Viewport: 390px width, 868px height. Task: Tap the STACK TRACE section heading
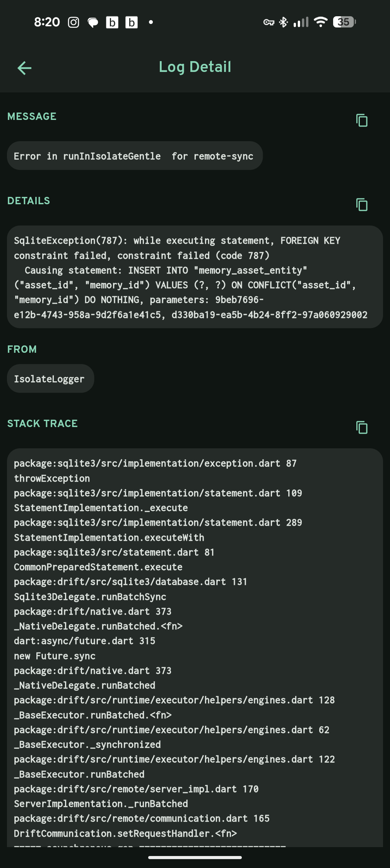coord(43,424)
